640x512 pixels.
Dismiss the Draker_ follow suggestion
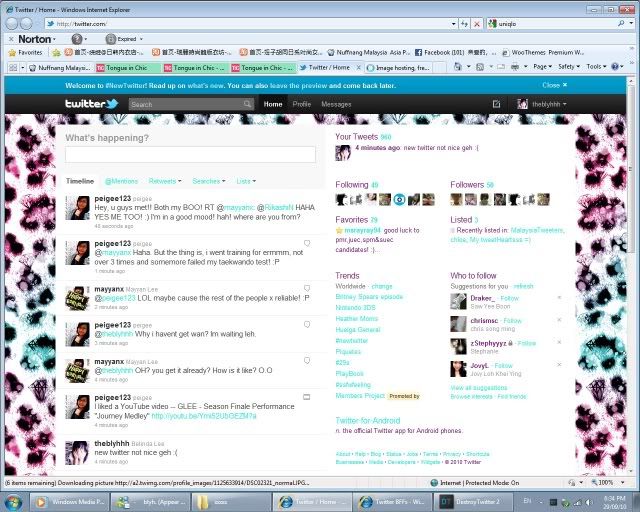[559, 298]
